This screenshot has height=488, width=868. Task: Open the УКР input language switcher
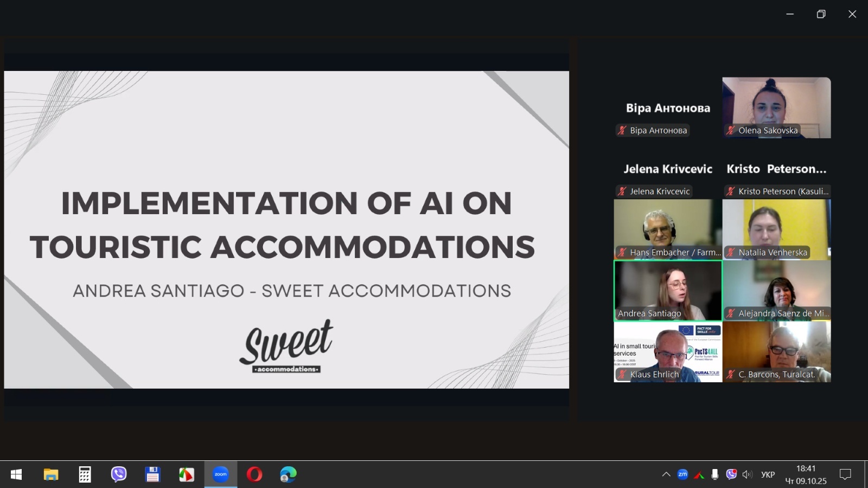768,474
